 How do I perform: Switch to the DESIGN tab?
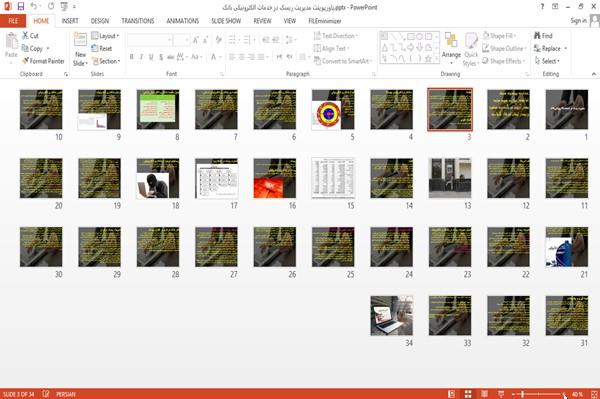pos(100,21)
